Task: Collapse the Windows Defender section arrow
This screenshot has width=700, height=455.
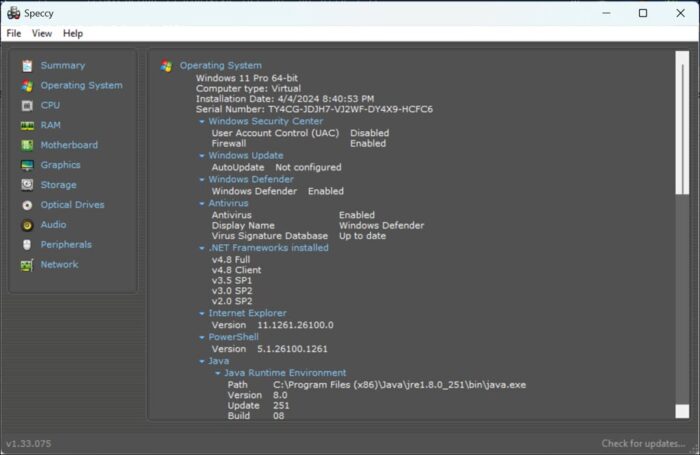Action: click(x=202, y=179)
